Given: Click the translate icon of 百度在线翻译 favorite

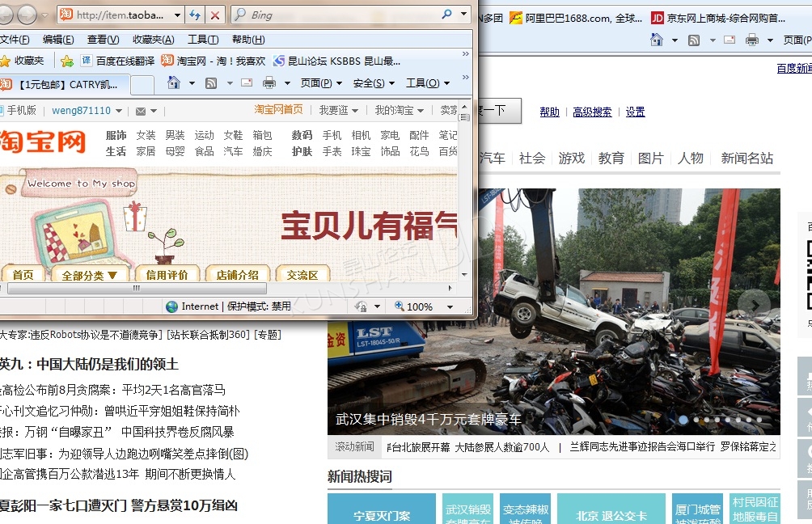Looking at the screenshot, I should [87, 61].
